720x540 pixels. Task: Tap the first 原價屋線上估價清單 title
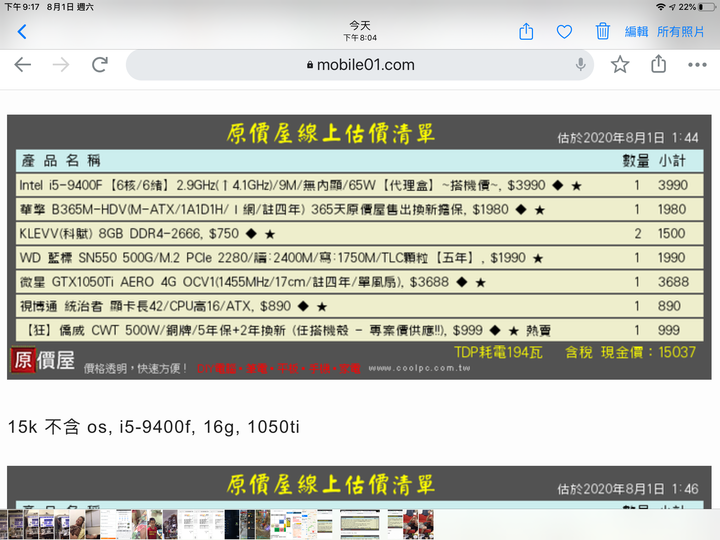click(330, 134)
